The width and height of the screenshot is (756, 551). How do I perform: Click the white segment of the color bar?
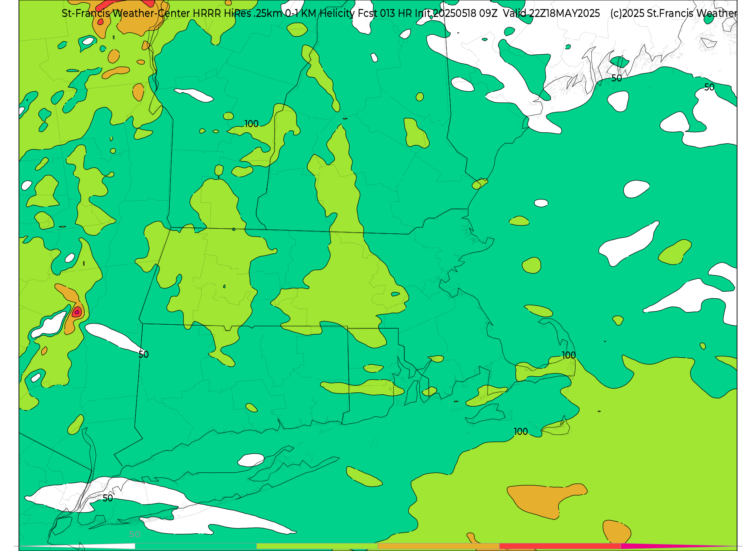77,546
